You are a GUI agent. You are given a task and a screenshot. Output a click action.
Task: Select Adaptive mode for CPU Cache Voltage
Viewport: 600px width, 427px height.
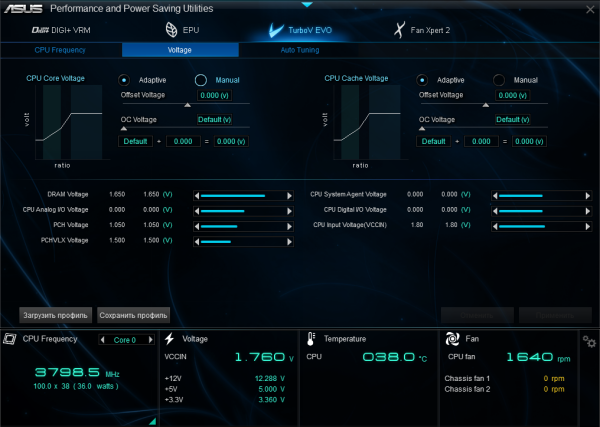click(x=423, y=80)
